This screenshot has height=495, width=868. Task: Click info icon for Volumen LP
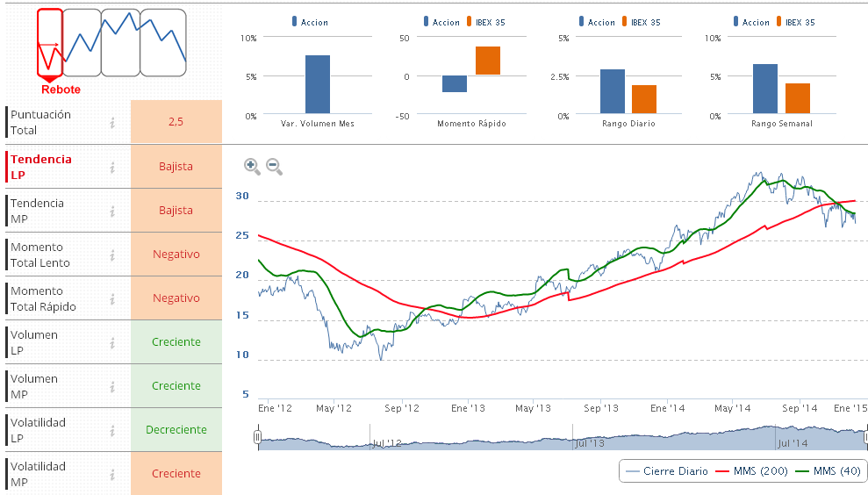click(112, 342)
